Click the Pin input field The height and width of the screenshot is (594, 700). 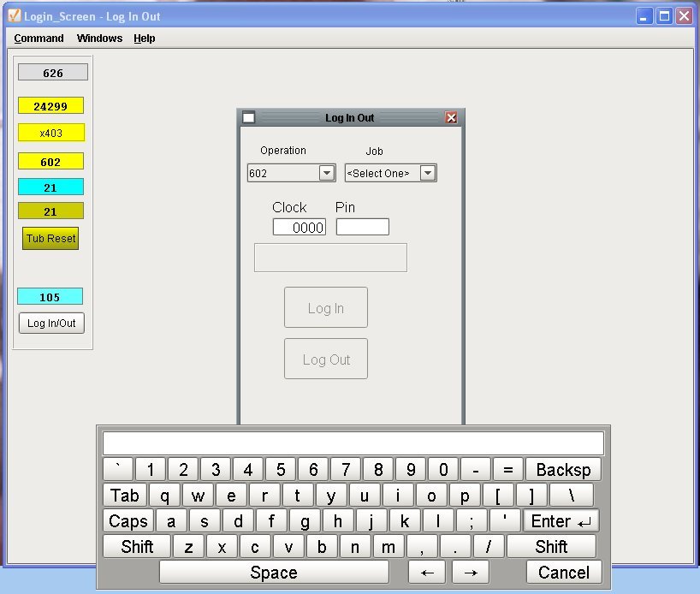pos(363,227)
